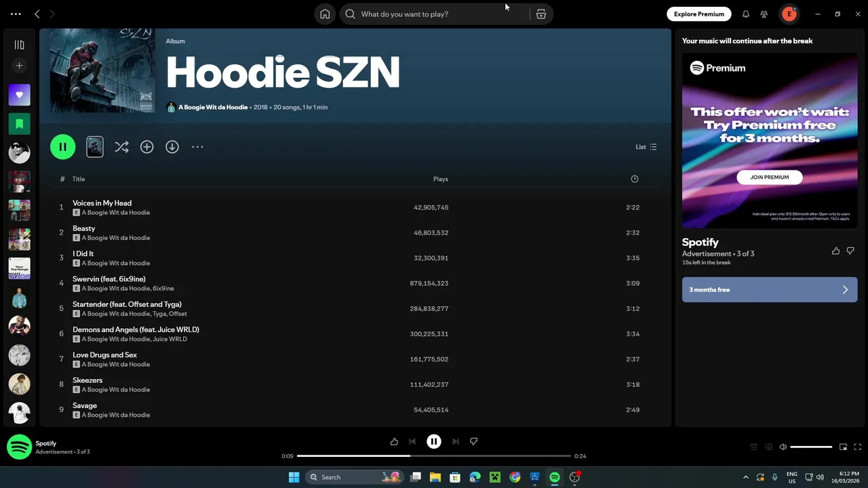
Task: Click the playback progress bar
Action: tap(434, 456)
